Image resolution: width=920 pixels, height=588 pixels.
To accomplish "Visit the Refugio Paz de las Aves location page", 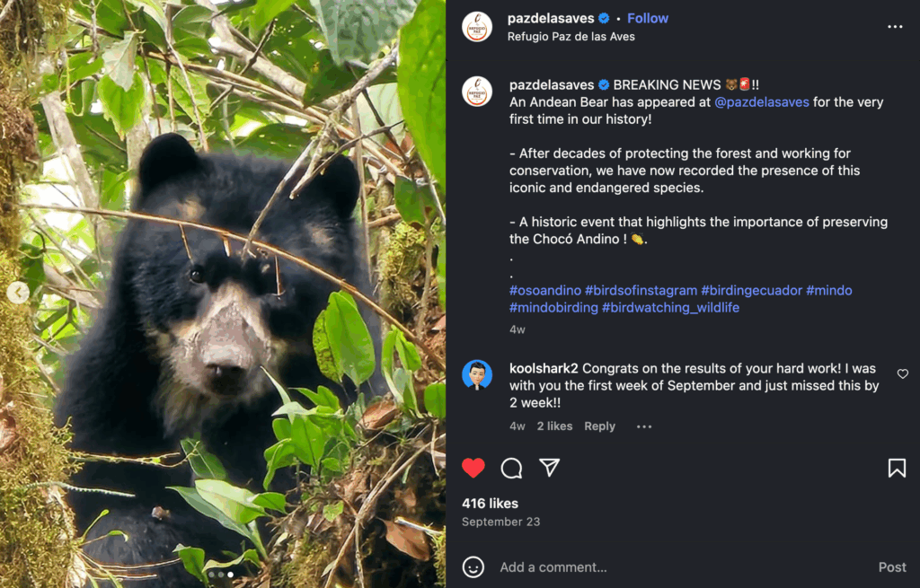I will pyautogui.click(x=572, y=37).
